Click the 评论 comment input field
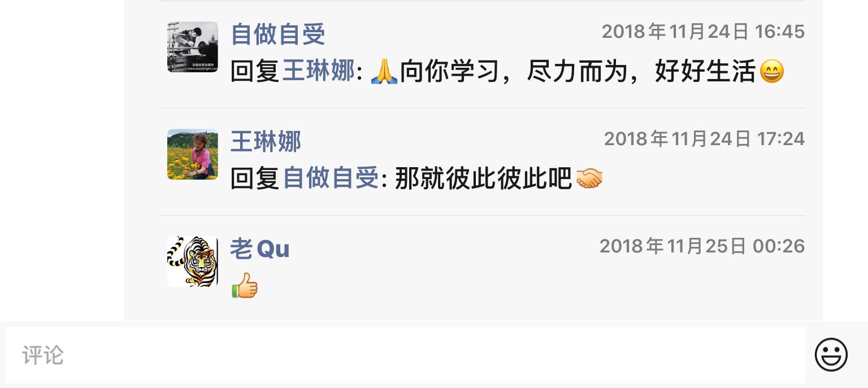 (x=405, y=355)
